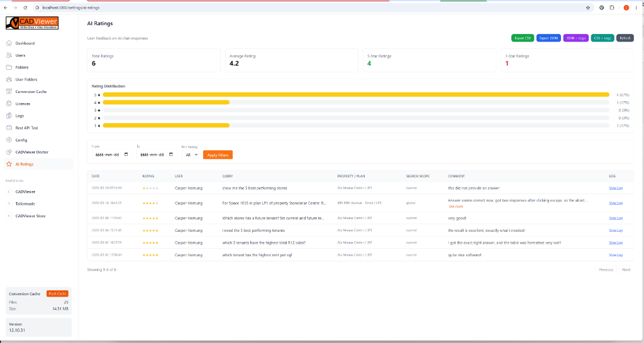Viewport: 644px width, 343px height.
Task: Click the Export CSV button
Action: pos(523,38)
